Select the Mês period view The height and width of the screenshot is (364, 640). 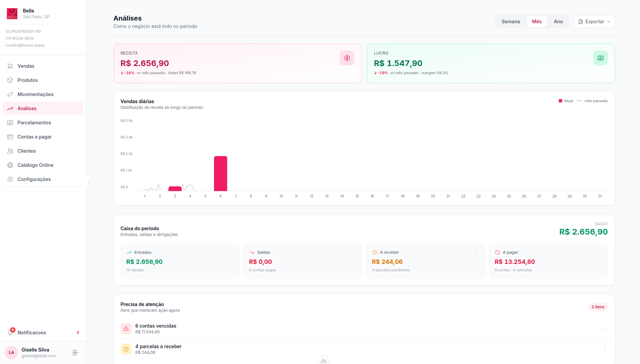pyautogui.click(x=537, y=22)
